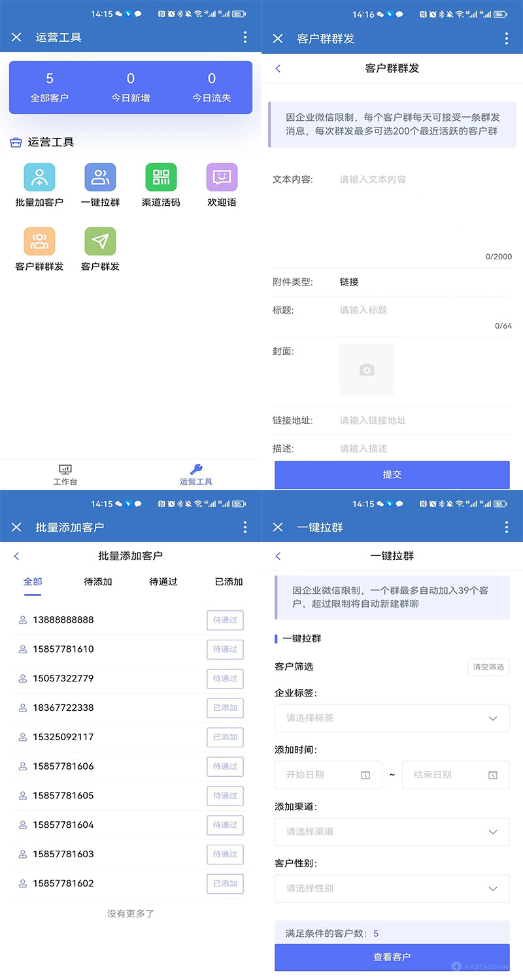The height and width of the screenshot is (980, 523).
Task: Click the camera icon to upload 封面
Action: point(366,368)
